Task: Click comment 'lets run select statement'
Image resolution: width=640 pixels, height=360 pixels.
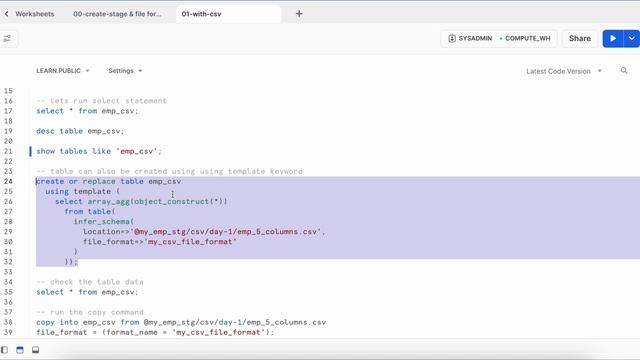Action: click(101, 101)
